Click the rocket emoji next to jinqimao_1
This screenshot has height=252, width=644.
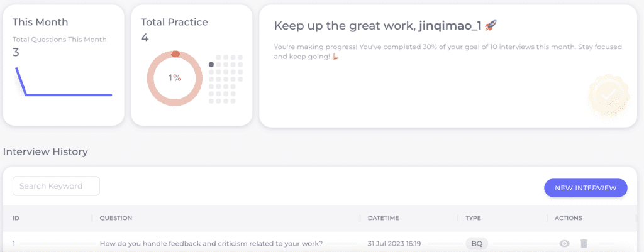click(491, 26)
